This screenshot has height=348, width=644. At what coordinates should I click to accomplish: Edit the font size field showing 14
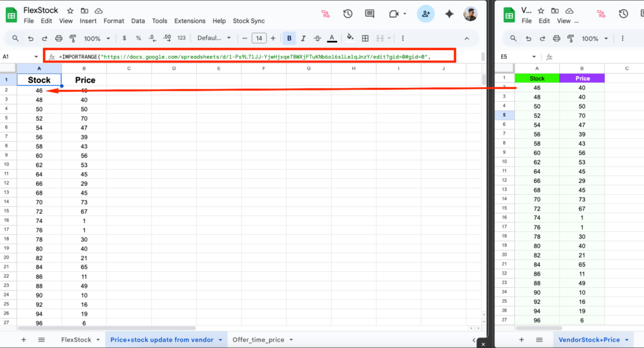click(x=258, y=38)
